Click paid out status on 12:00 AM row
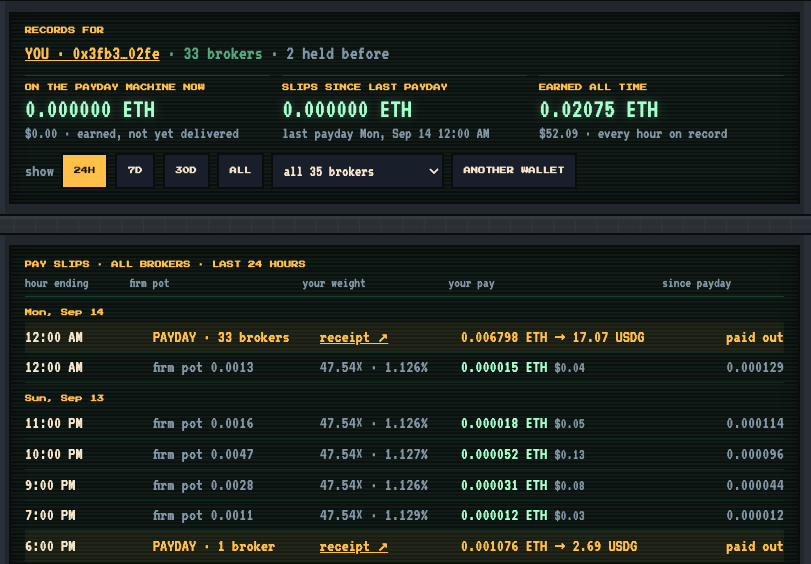This screenshot has height=564, width=811. pos(755,338)
